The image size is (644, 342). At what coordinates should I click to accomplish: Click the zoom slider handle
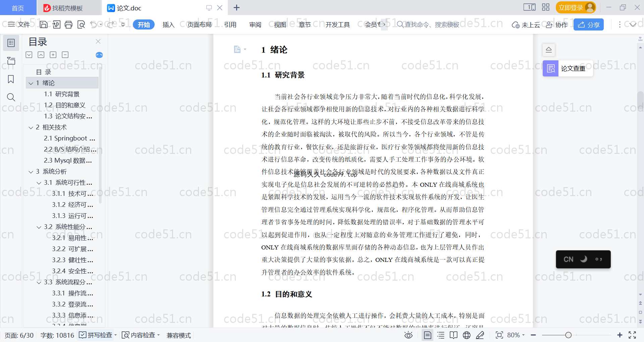(x=568, y=335)
